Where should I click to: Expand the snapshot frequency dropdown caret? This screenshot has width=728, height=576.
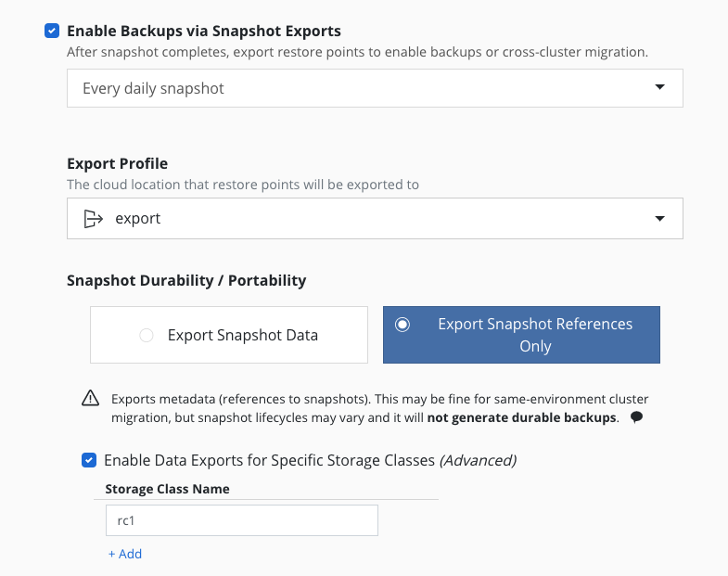(659, 88)
